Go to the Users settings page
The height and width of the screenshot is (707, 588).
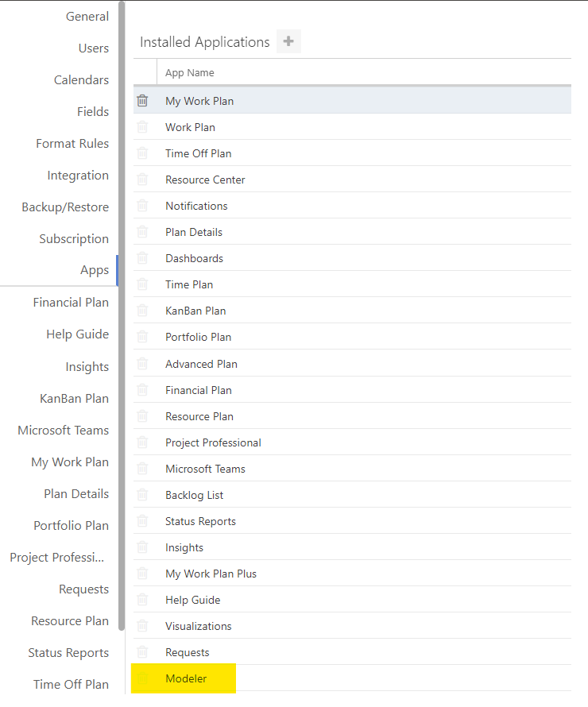[x=93, y=48]
